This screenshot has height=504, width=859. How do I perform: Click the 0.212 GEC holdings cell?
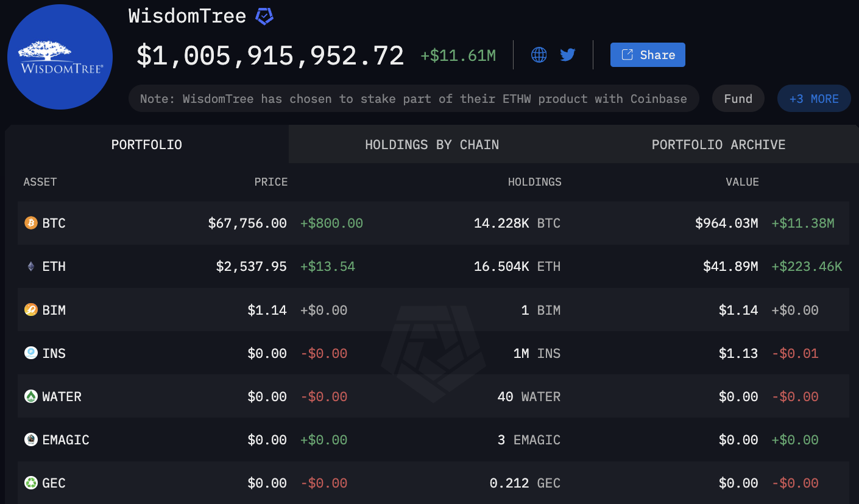(525, 483)
